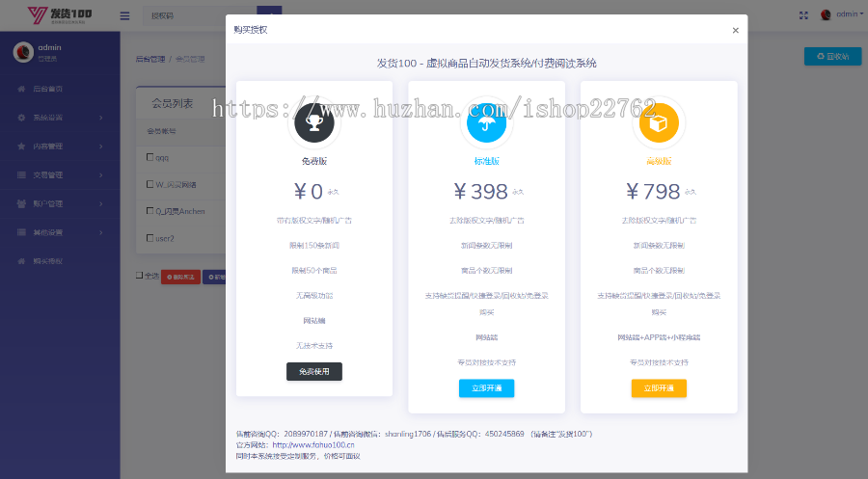The image size is (868, 479).
Task: Tick the checkbox for Q_闪灵Anchen
Action: (x=150, y=211)
